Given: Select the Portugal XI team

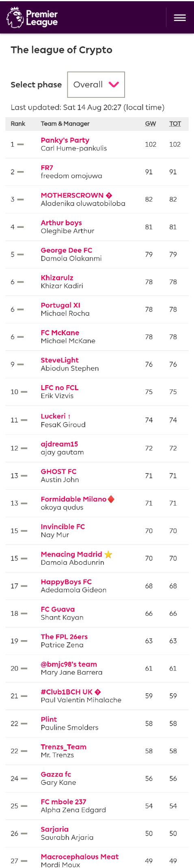Looking at the screenshot, I should 60,305.
